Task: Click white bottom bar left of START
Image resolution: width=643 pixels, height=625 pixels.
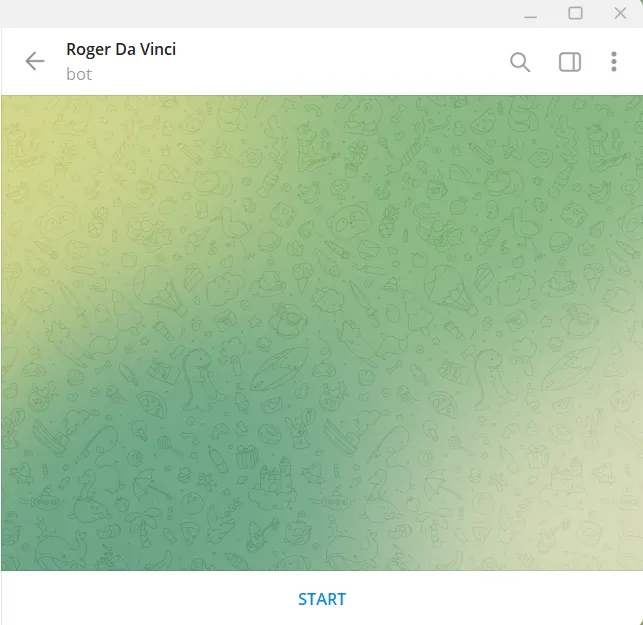Action: pyautogui.click(x=148, y=598)
